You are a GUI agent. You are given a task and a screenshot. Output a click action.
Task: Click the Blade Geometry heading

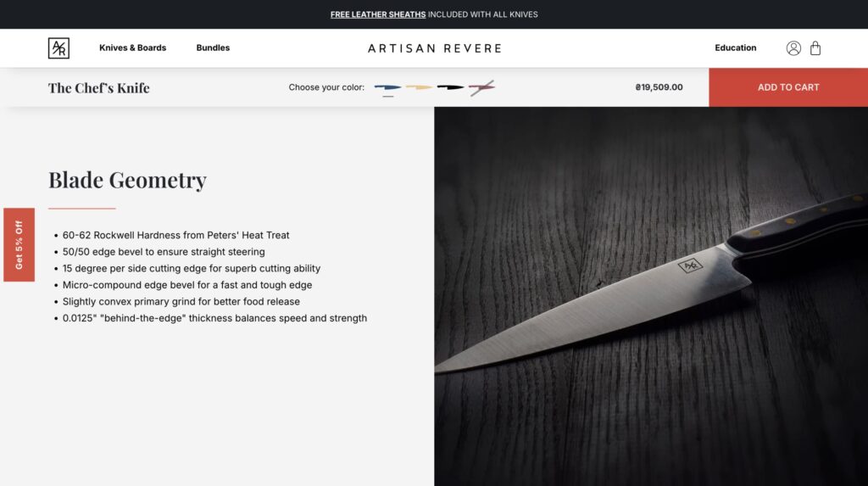pyautogui.click(x=127, y=180)
